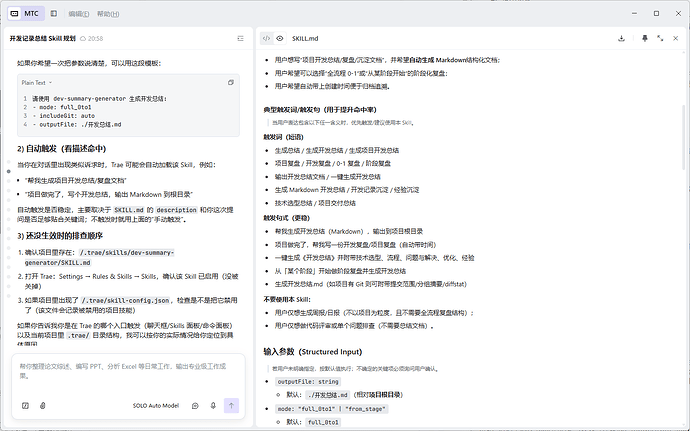The width and height of the screenshot is (690, 431).
Task: Click subheading '触发句式（更稳）'
Action: [x=286, y=218]
